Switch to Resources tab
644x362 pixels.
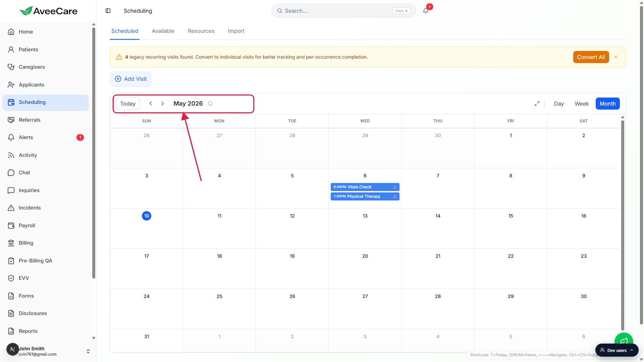point(201,31)
